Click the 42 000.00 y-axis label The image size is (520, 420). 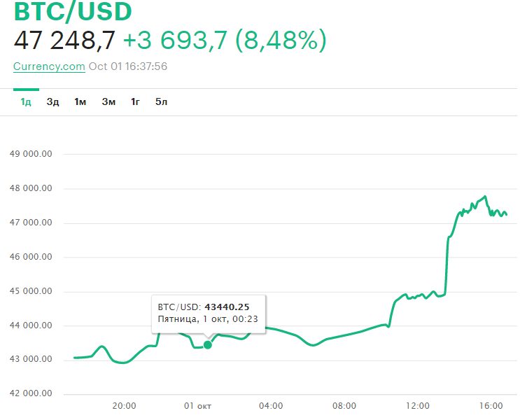click(31, 394)
